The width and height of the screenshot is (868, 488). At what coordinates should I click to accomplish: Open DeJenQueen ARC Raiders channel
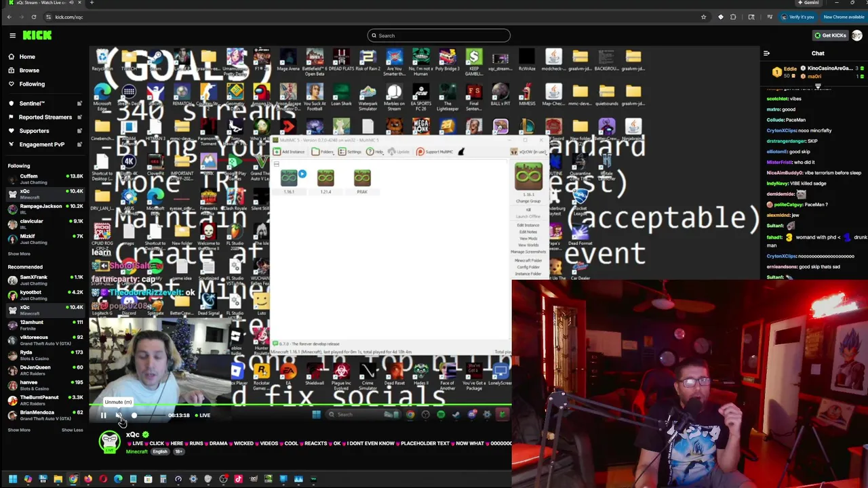coord(45,370)
